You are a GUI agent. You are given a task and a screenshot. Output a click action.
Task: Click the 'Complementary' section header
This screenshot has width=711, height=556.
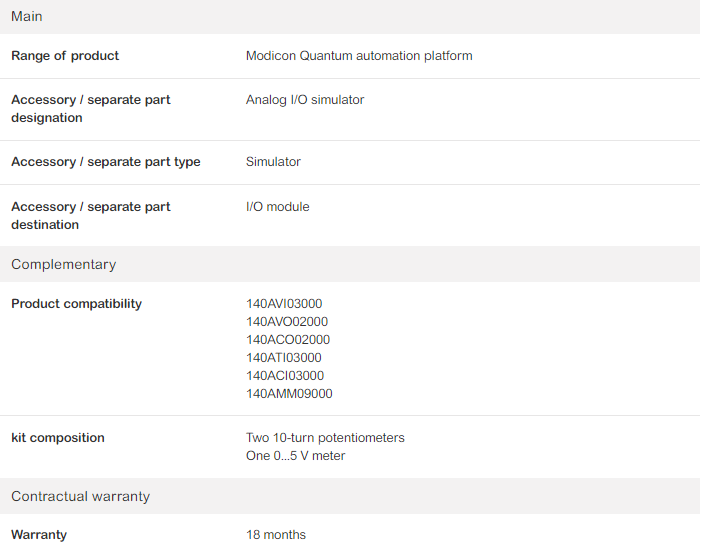tap(350, 264)
